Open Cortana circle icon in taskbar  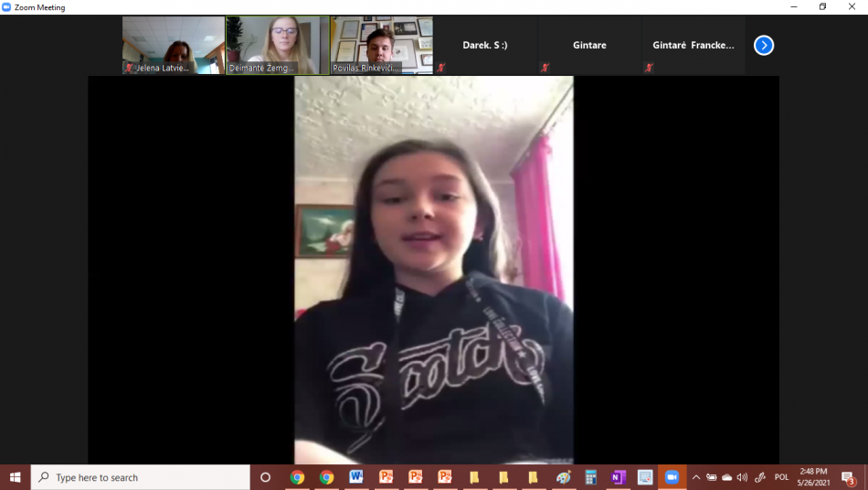click(265, 477)
